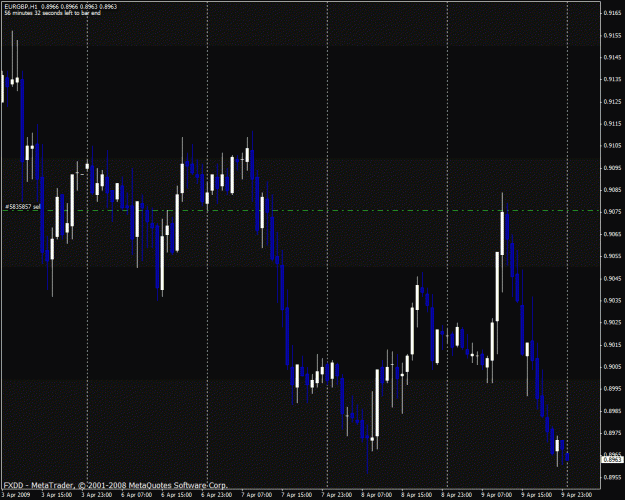Click the '8 Apr 15:00' time axis label
This screenshot has height=500, width=625.
pos(417,495)
